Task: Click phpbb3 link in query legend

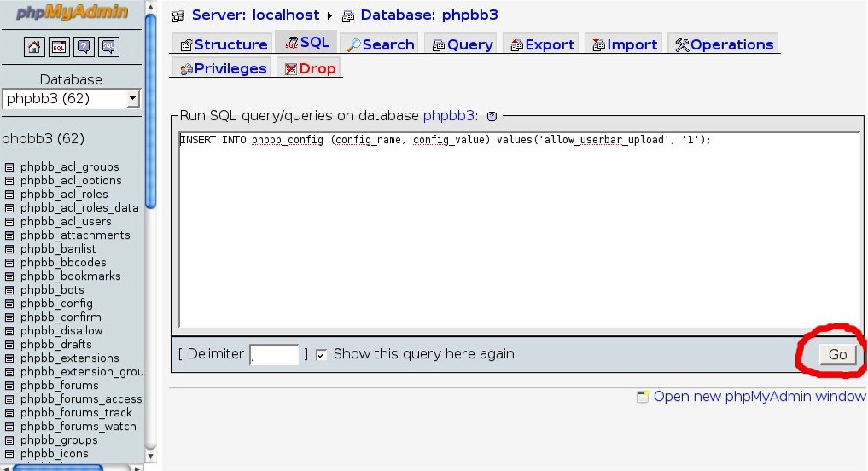Action: pos(449,116)
